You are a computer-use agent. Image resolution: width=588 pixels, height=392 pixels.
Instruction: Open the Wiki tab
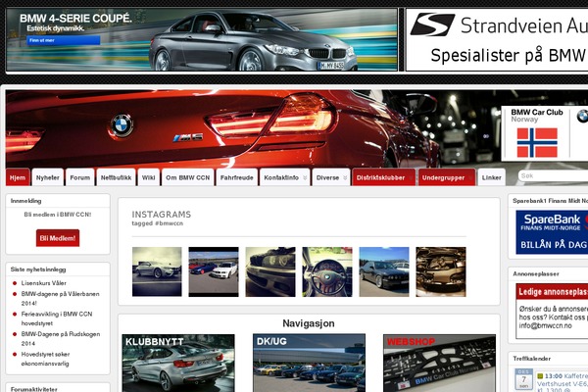click(x=149, y=177)
